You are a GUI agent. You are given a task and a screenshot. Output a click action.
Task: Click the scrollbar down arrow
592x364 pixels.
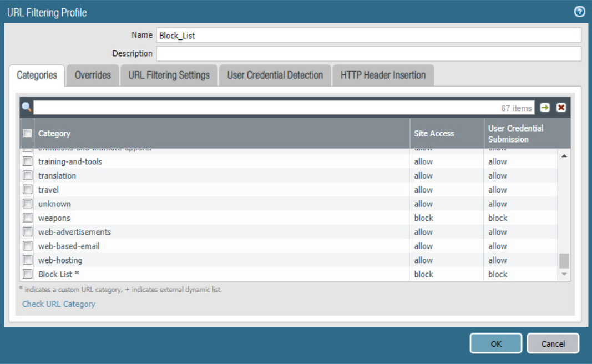pyautogui.click(x=564, y=274)
